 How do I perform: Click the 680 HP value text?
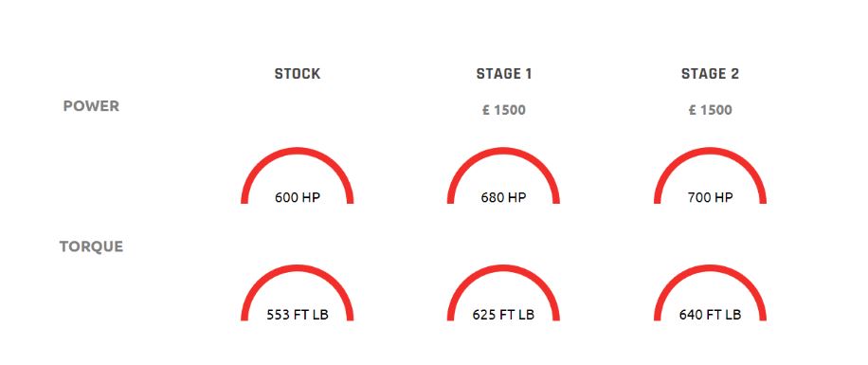click(503, 197)
